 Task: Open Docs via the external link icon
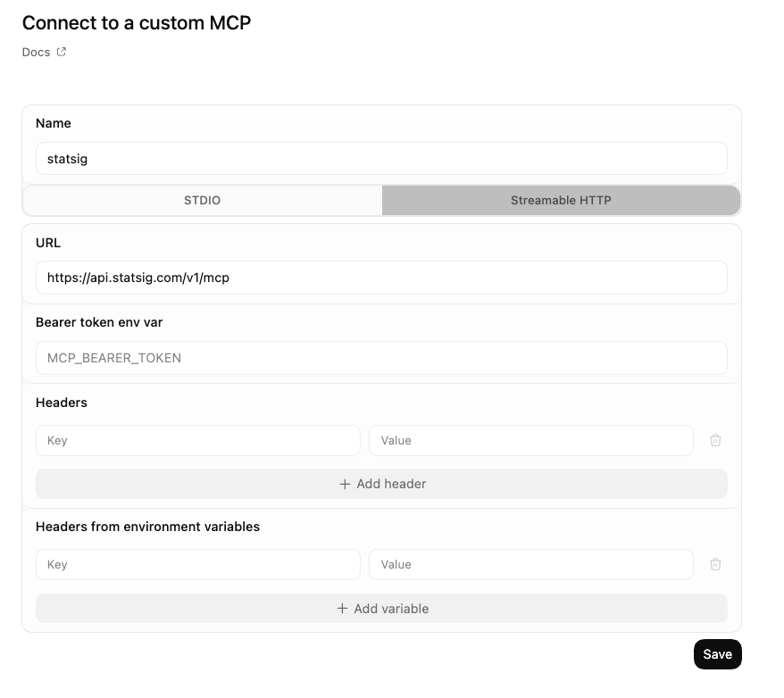coord(60,51)
